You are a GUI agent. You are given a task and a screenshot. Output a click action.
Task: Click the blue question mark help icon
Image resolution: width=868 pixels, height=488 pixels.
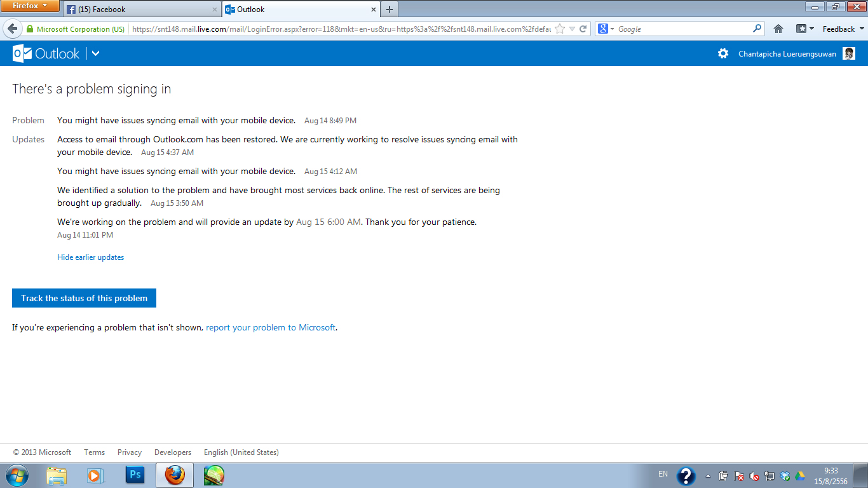coord(686,476)
